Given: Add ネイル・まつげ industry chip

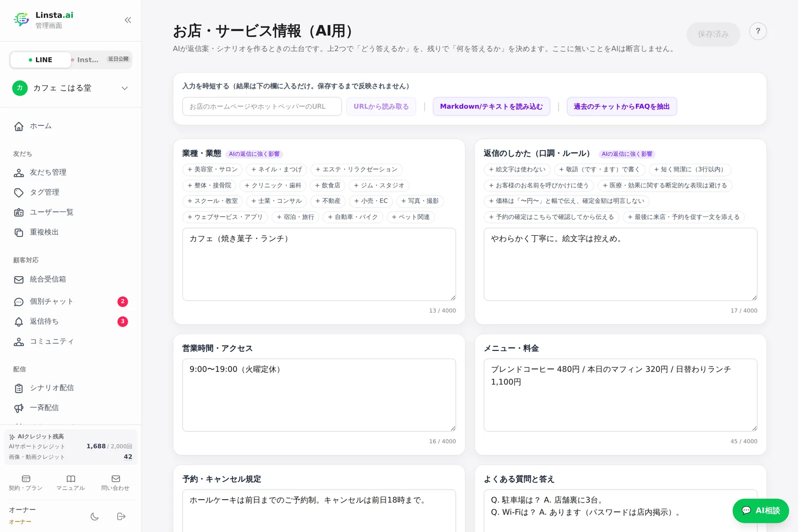Looking at the screenshot, I should (277, 170).
